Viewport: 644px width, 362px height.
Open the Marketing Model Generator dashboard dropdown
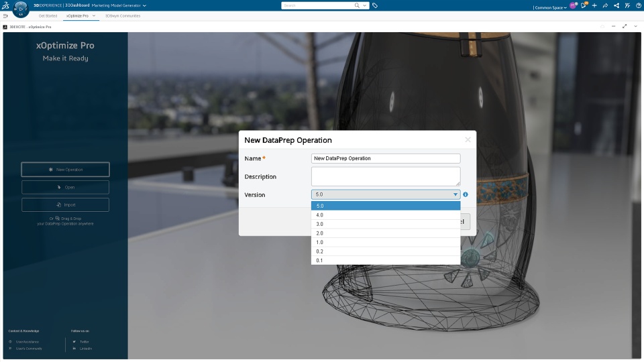144,6
